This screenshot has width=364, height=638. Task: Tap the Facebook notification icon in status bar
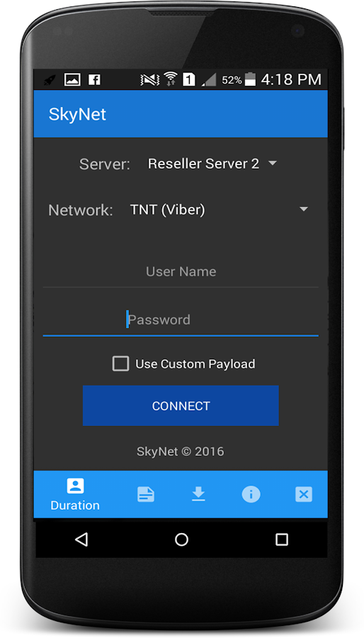[94, 79]
